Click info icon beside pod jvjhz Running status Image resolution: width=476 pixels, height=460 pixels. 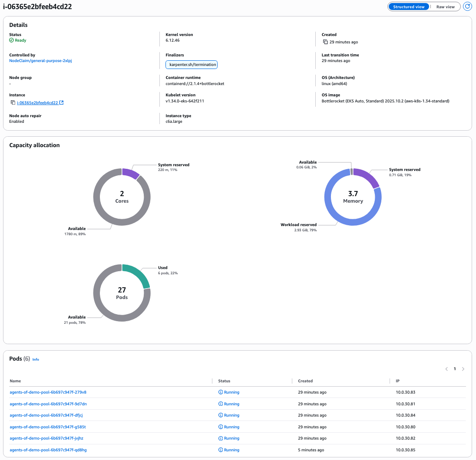tap(221, 438)
